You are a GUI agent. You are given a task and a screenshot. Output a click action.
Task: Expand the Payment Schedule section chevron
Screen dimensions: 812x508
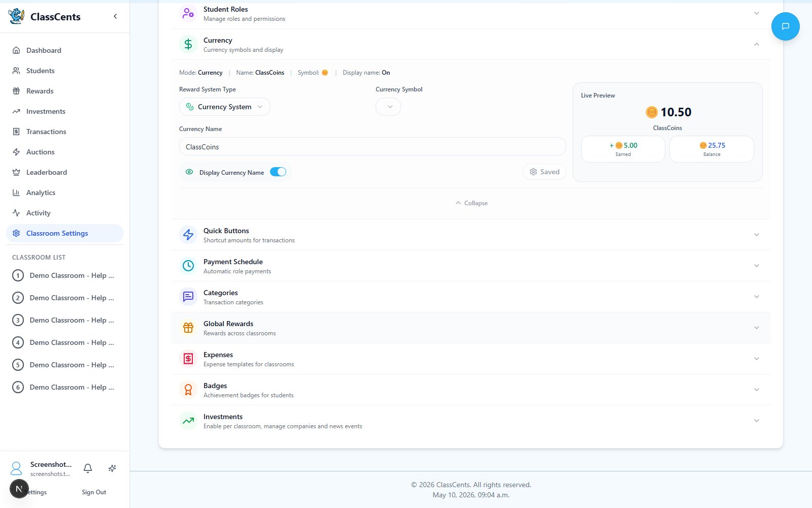tap(757, 266)
